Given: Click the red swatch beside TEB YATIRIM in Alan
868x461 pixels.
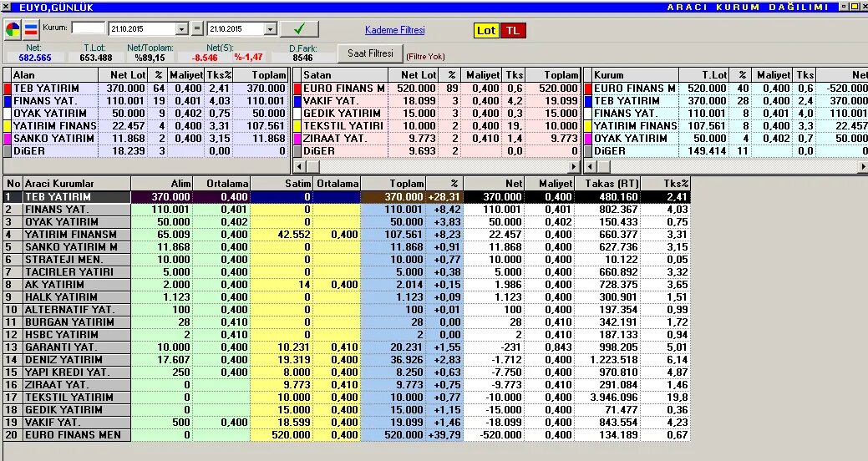Looking at the screenshot, I should pos(8,89).
